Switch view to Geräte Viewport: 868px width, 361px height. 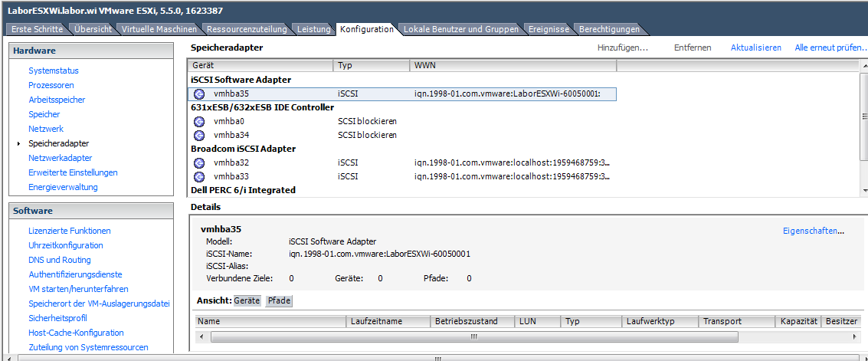[247, 300]
